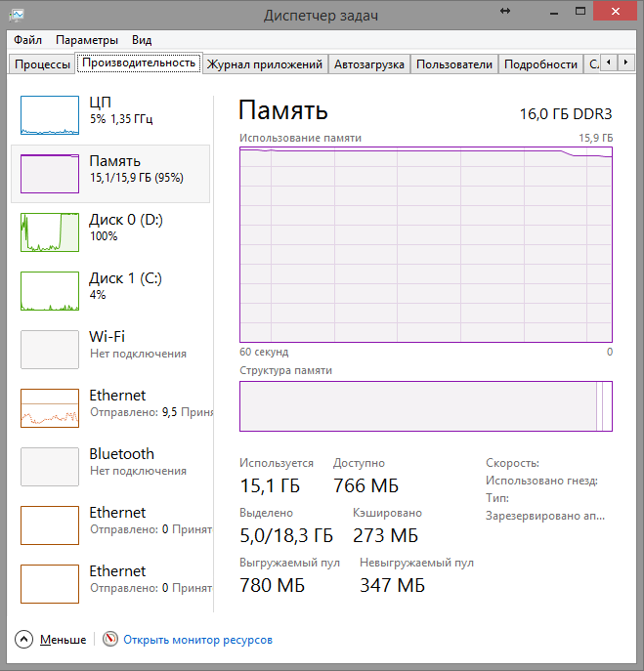The height and width of the screenshot is (671, 644).
Task: Click the Выгружаемый пул 780 МБ value
Action: (272, 585)
